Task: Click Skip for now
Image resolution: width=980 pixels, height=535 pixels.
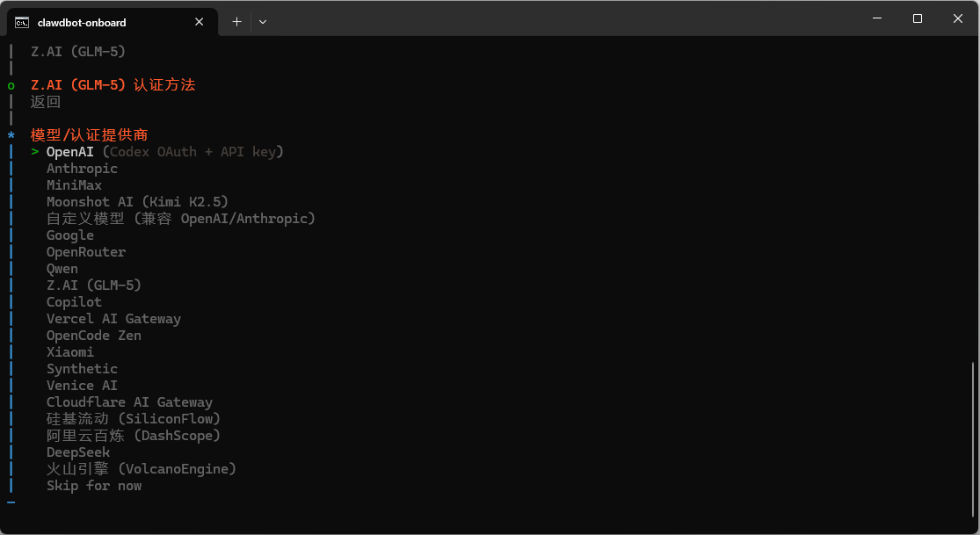Action: pos(94,486)
